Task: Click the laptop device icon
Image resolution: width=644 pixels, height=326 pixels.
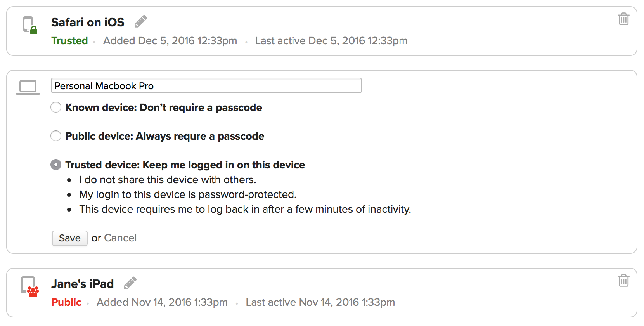Action: (28, 87)
